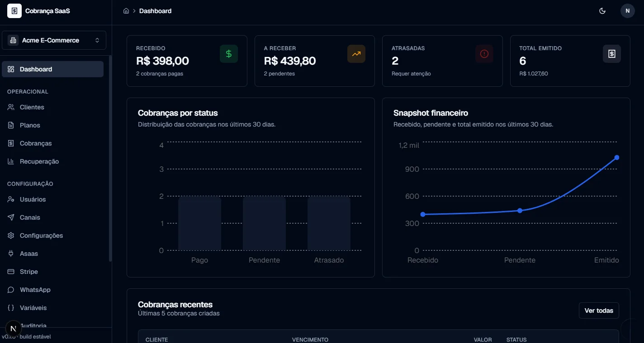Click the CLIENTE column header

(156, 339)
